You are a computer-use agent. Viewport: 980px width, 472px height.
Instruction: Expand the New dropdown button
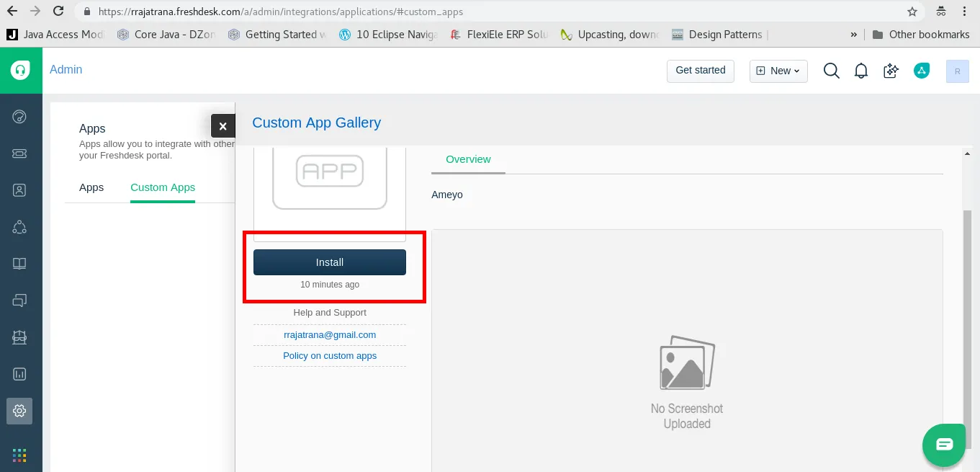pos(778,71)
